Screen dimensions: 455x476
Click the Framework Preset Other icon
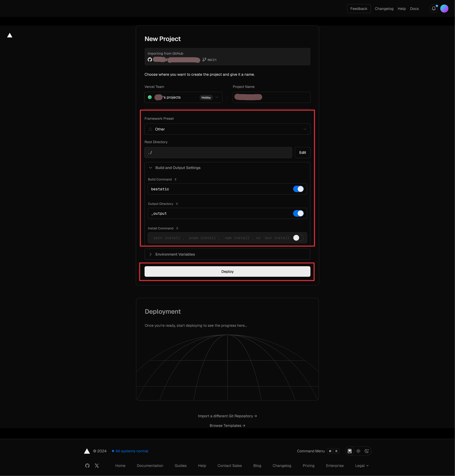[150, 129]
